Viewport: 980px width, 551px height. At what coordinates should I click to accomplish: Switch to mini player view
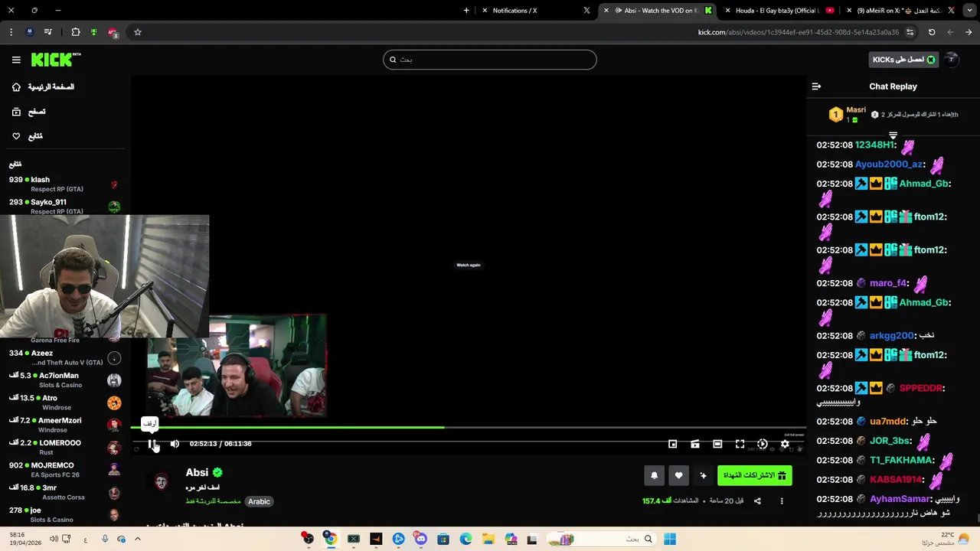pyautogui.click(x=673, y=444)
